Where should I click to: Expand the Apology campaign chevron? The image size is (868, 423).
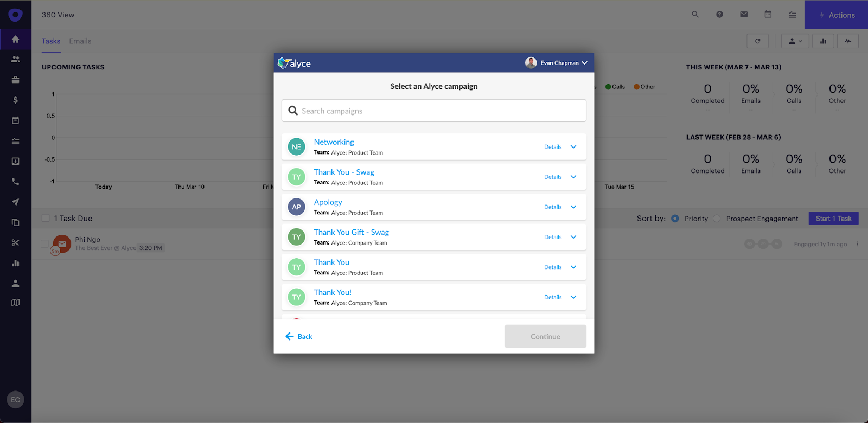[573, 207]
